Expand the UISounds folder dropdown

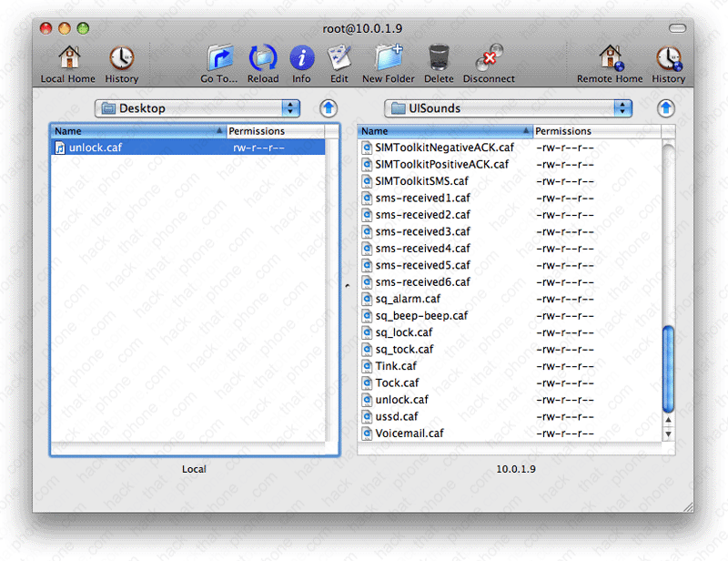508,108
